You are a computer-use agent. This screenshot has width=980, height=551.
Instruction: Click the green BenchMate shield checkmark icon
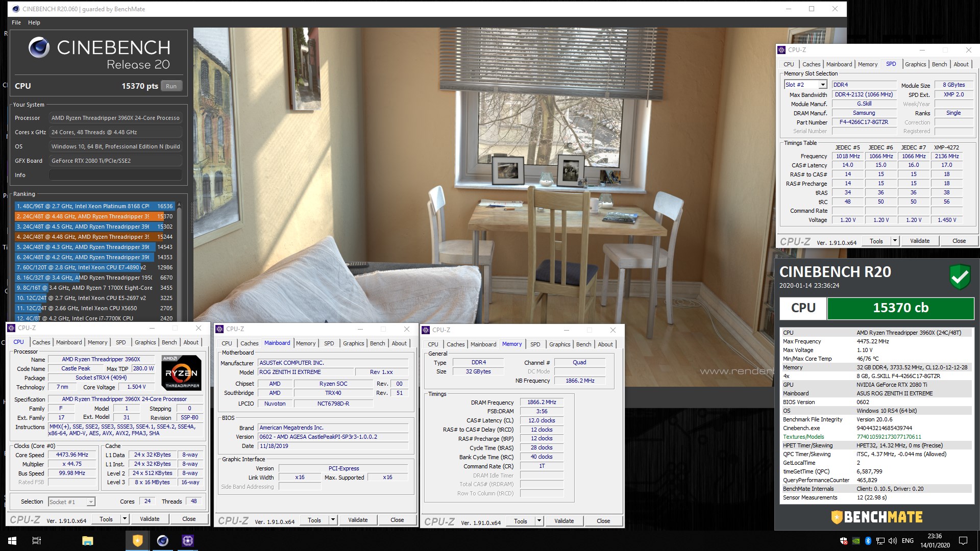(960, 277)
